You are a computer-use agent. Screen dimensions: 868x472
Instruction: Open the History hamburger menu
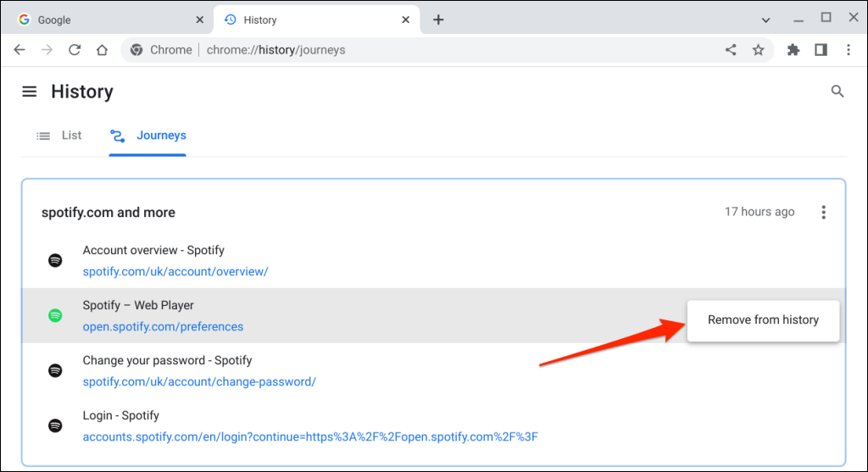coord(30,92)
